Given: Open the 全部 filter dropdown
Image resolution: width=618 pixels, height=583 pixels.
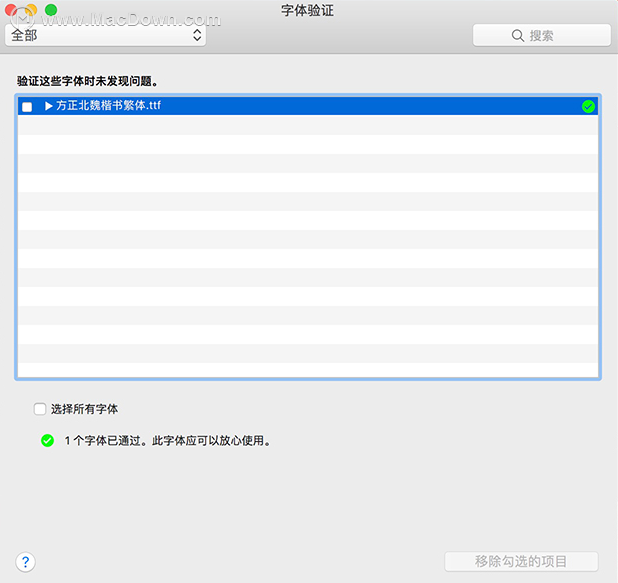Looking at the screenshot, I should click(106, 35).
